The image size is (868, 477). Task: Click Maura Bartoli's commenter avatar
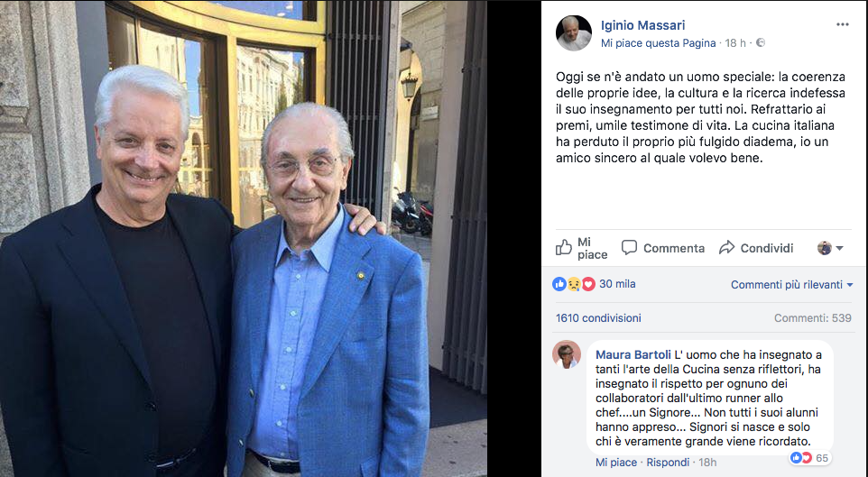pyautogui.click(x=567, y=354)
